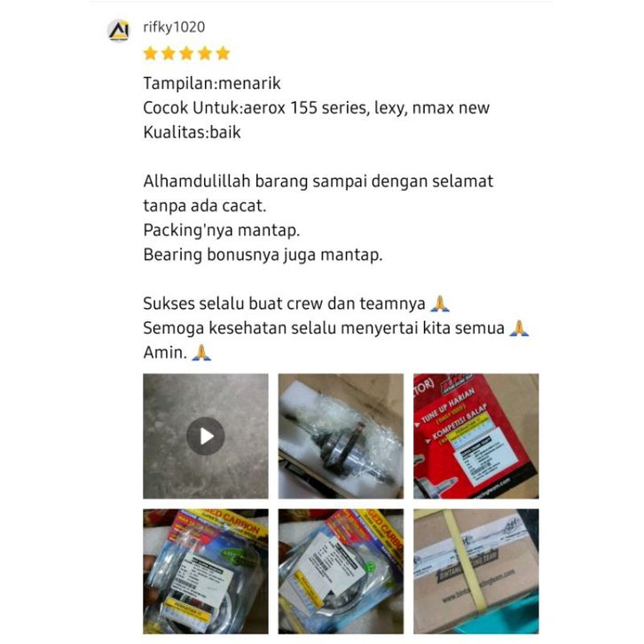Play the review video thumbnail
Viewport: 644px width, 644px height.
(206, 436)
